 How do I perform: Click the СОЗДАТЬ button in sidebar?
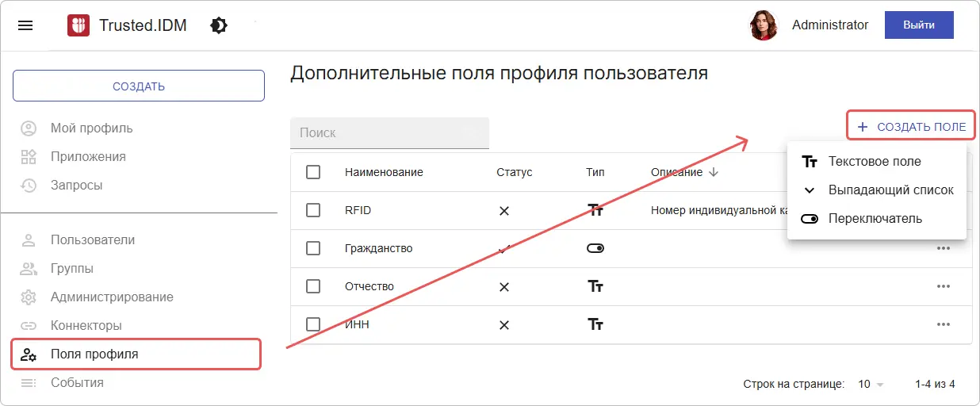[139, 86]
